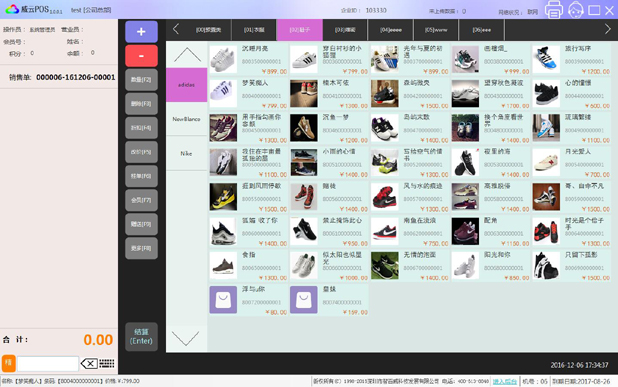Select the [04]eeee category tab

391,30
